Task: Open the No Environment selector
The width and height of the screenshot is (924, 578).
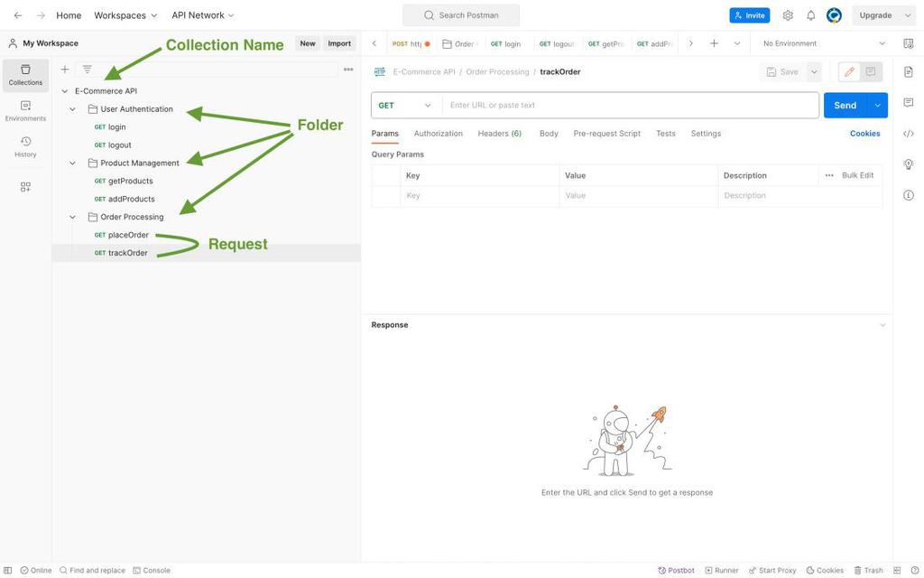Action: [x=824, y=43]
